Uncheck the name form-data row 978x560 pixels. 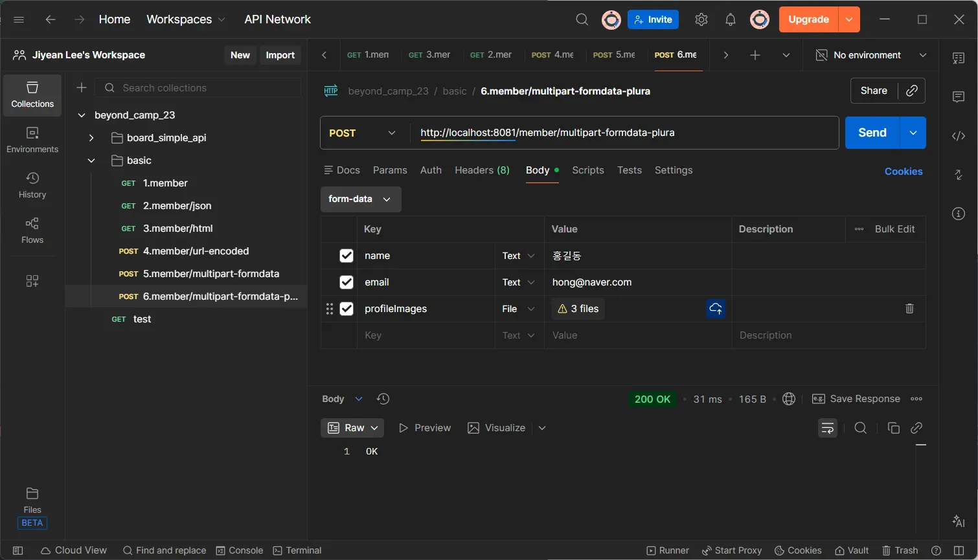tap(347, 256)
